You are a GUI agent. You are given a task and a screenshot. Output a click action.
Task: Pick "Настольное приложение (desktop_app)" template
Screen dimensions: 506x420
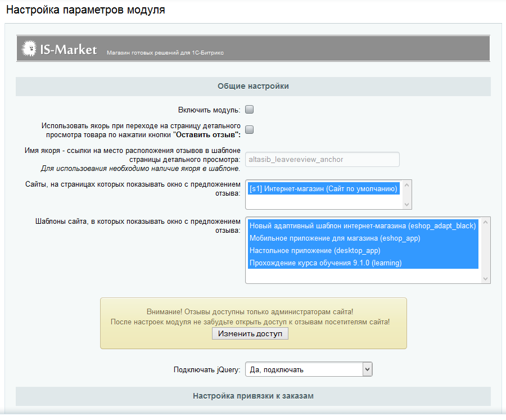click(315, 251)
